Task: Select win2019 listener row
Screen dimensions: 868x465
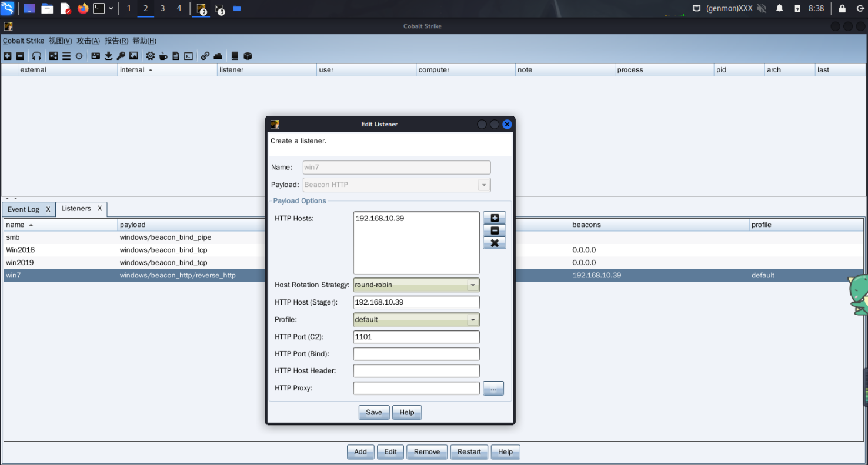Action: pyautogui.click(x=433, y=263)
